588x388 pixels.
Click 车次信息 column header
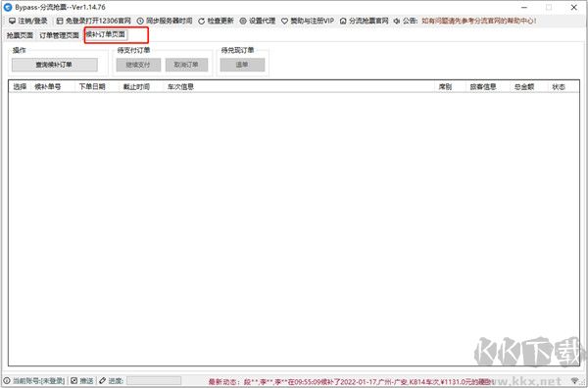click(180, 86)
